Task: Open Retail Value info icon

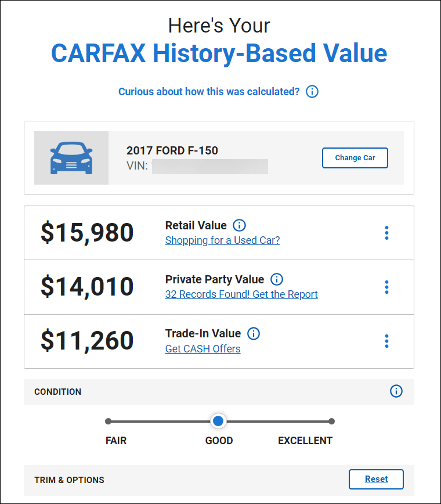Action: tap(239, 225)
